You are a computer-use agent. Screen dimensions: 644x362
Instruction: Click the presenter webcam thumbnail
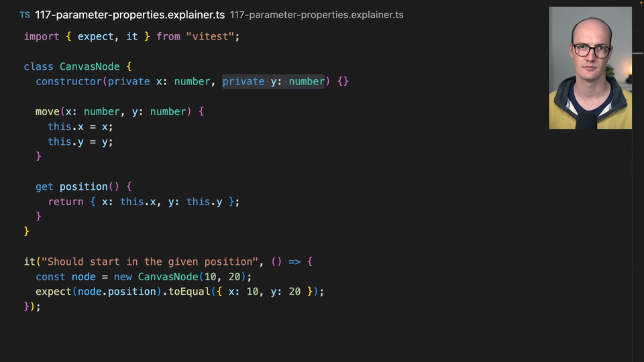coord(590,68)
